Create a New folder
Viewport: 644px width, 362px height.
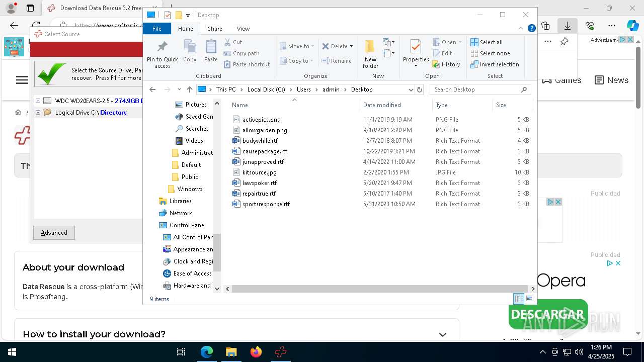[x=370, y=54]
